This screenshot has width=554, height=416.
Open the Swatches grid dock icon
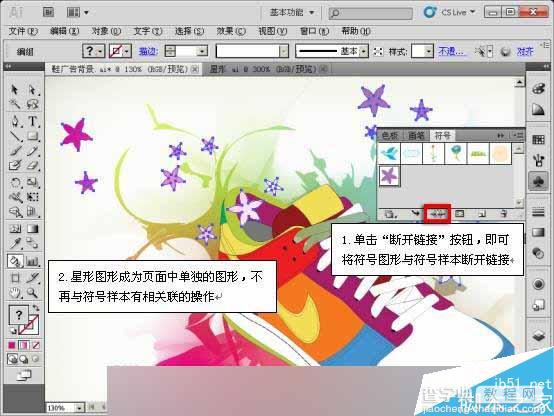point(538,140)
